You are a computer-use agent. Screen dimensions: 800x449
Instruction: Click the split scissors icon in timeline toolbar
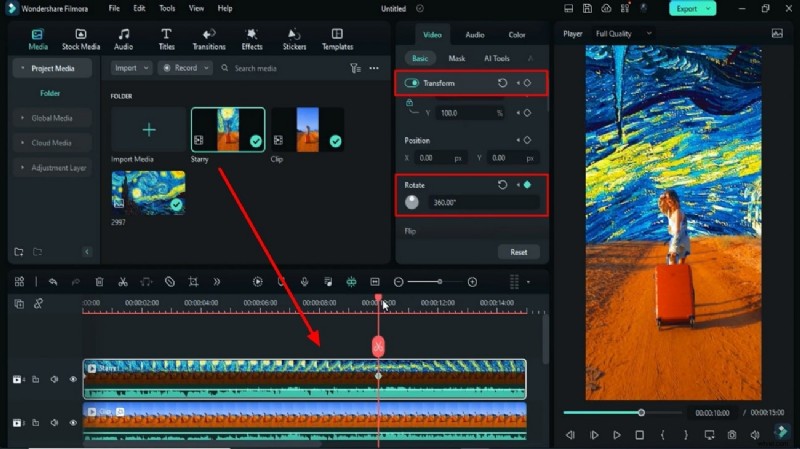pyautogui.click(x=123, y=282)
